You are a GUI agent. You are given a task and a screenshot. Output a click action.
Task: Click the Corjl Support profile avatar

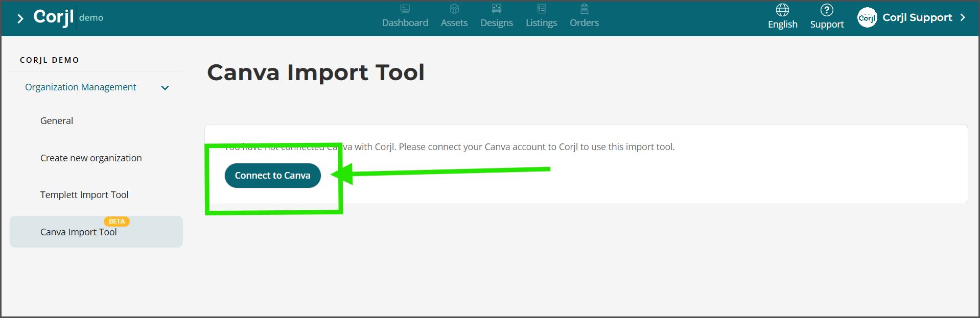pos(867,17)
